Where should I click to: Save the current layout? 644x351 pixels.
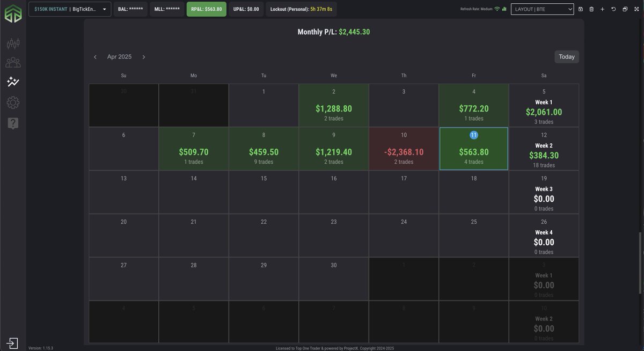click(x=581, y=9)
